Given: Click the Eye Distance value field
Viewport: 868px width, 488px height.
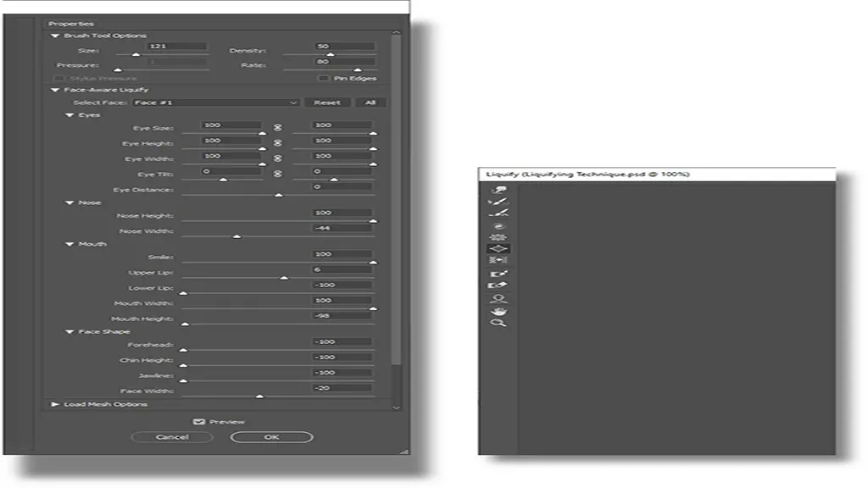Looking at the screenshot, I should (342, 186).
